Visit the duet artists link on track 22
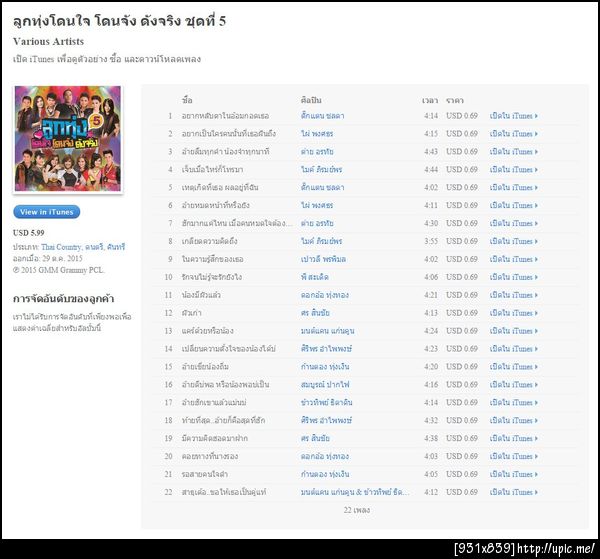The width and height of the screenshot is (600, 559). pos(355,492)
